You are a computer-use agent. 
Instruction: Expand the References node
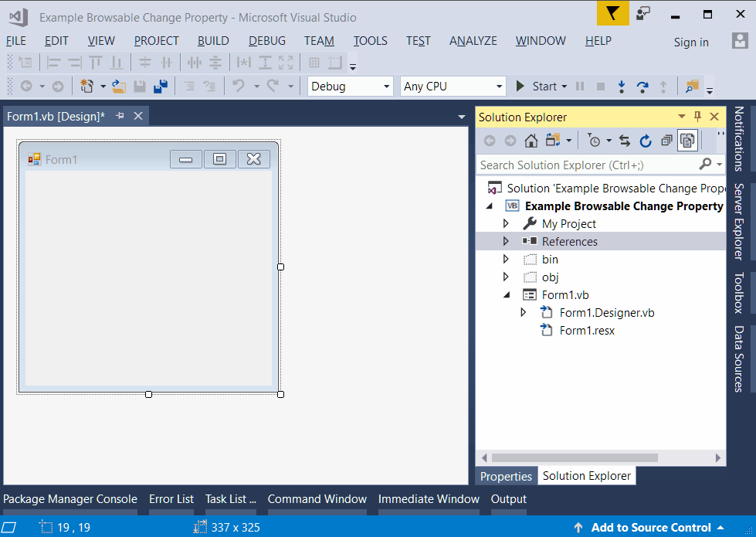[x=506, y=241]
